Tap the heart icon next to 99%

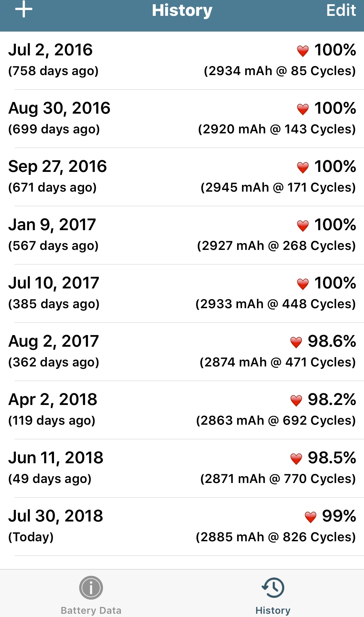click(x=310, y=517)
